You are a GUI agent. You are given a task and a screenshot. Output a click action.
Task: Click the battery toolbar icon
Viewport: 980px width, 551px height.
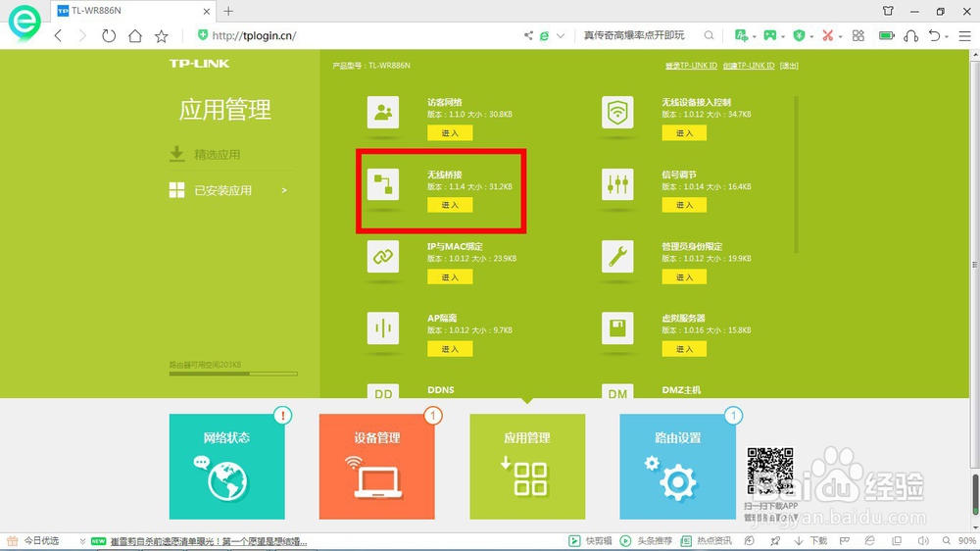click(886, 35)
